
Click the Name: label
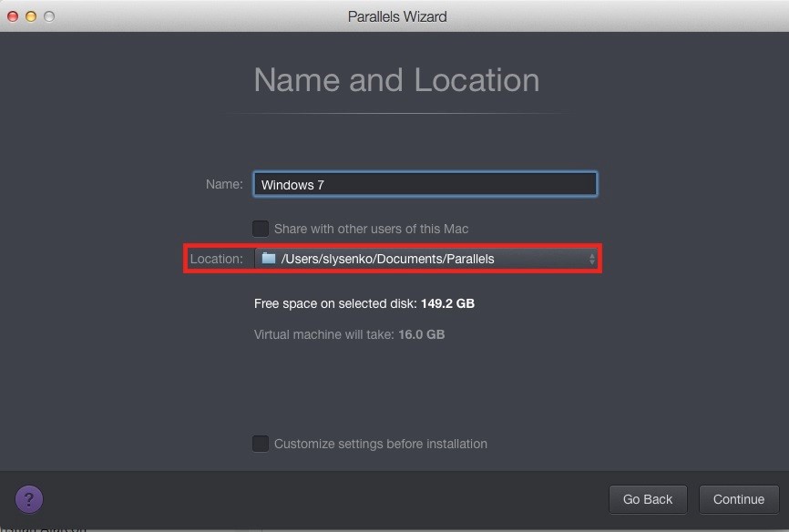click(x=224, y=184)
